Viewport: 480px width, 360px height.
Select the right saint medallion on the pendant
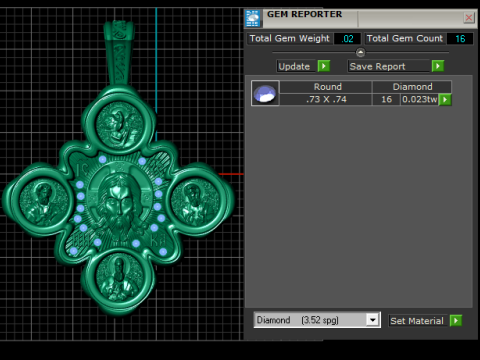click(x=196, y=200)
